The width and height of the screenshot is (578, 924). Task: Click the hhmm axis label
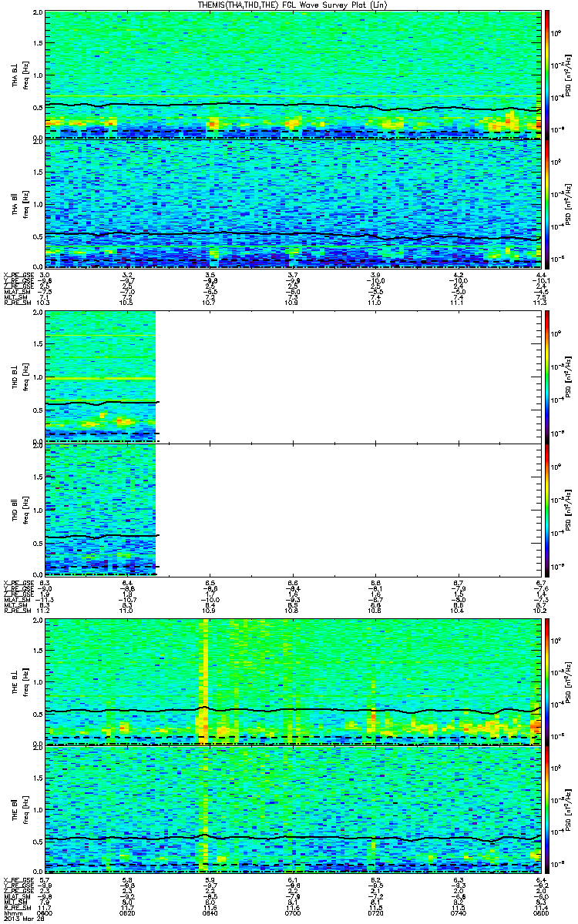pyautogui.click(x=12, y=913)
